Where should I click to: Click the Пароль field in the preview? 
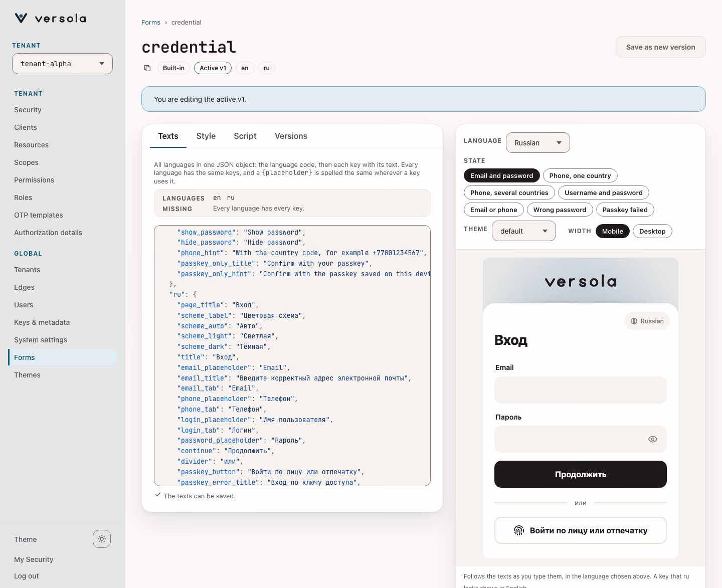[x=581, y=439]
